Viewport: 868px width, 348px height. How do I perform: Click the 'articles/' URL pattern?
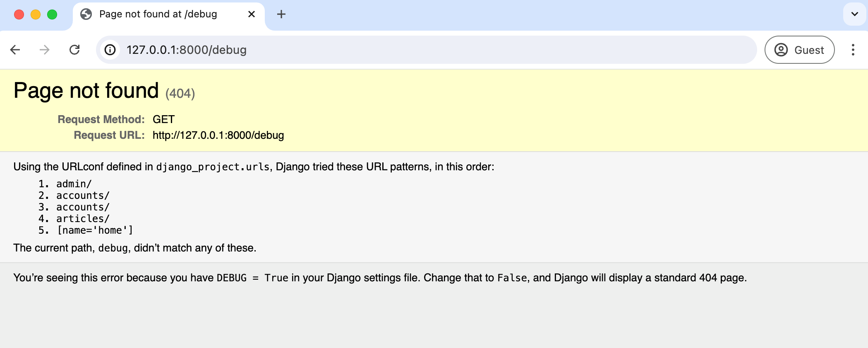(83, 218)
